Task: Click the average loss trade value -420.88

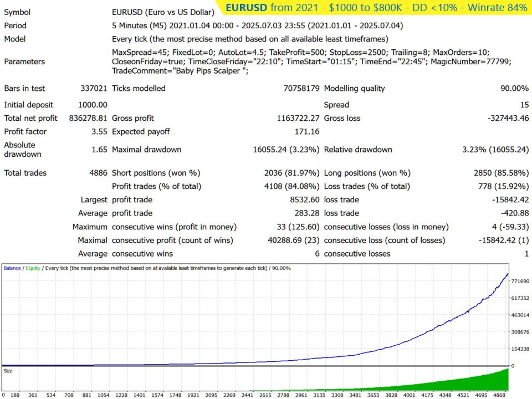Action: (515, 213)
